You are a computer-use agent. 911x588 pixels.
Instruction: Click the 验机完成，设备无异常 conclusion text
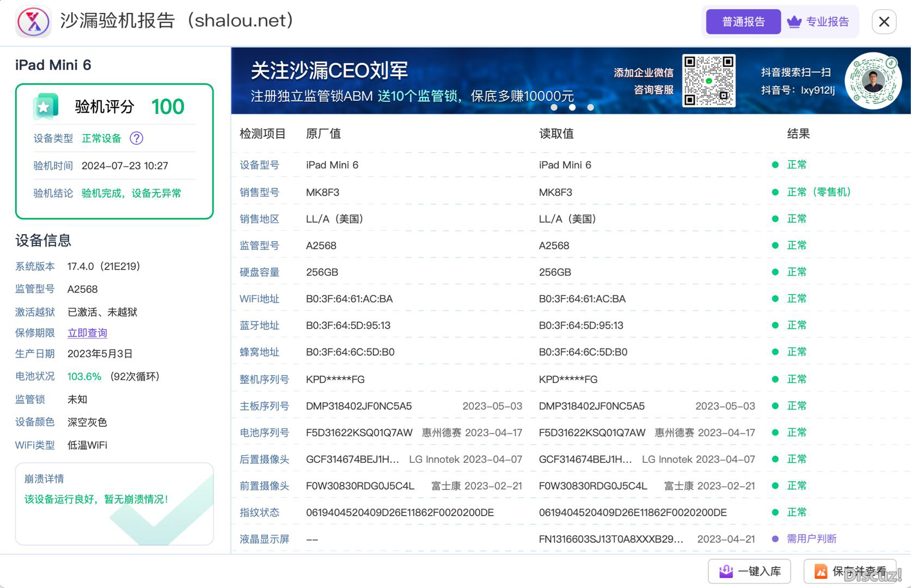131,193
